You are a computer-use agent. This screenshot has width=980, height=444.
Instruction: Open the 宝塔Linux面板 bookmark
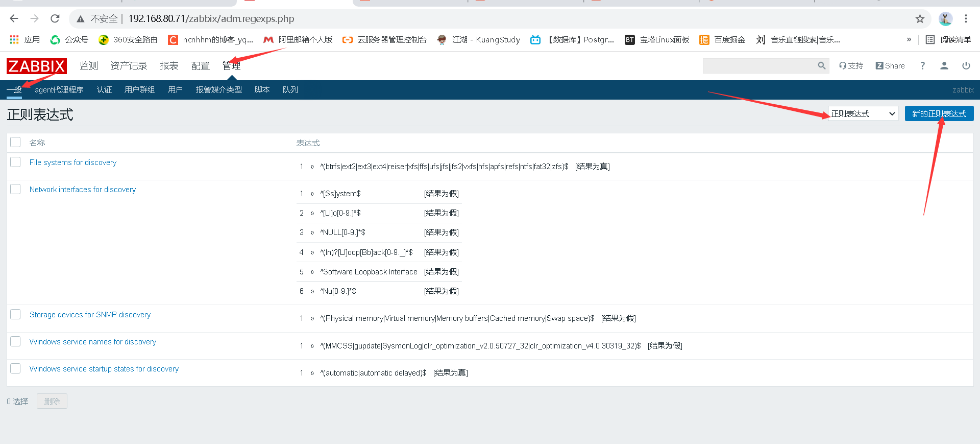tap(657, 40)
